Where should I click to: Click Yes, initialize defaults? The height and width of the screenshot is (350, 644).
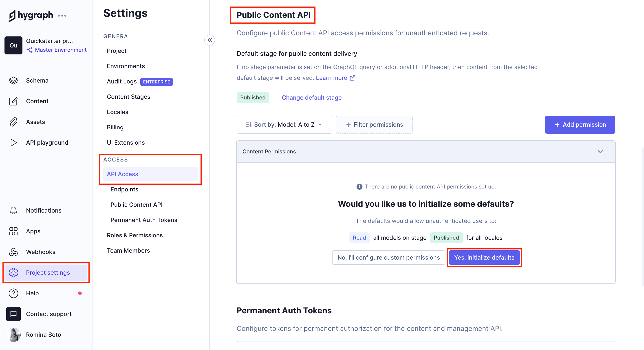coord(484,257)
